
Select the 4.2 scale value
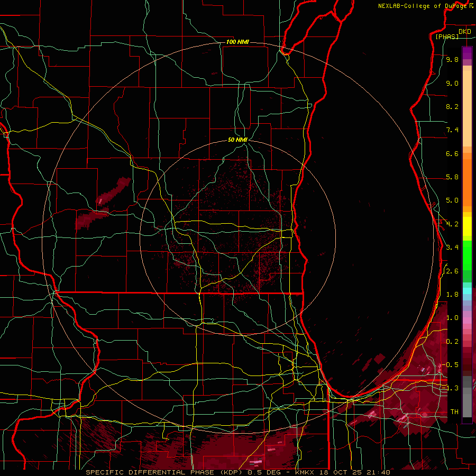(x=452, y=224)
